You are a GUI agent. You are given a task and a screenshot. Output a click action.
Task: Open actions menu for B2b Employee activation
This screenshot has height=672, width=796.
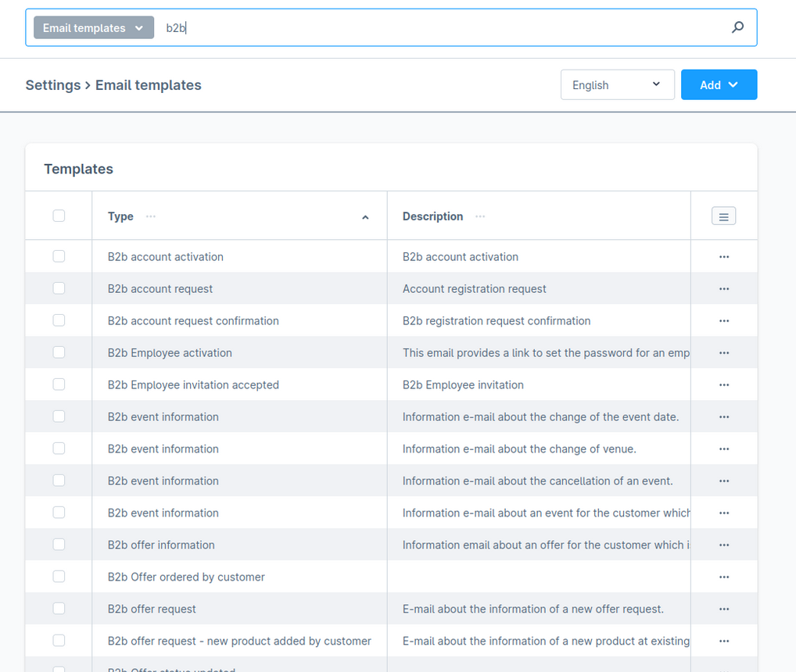click(x=723, y=353)
